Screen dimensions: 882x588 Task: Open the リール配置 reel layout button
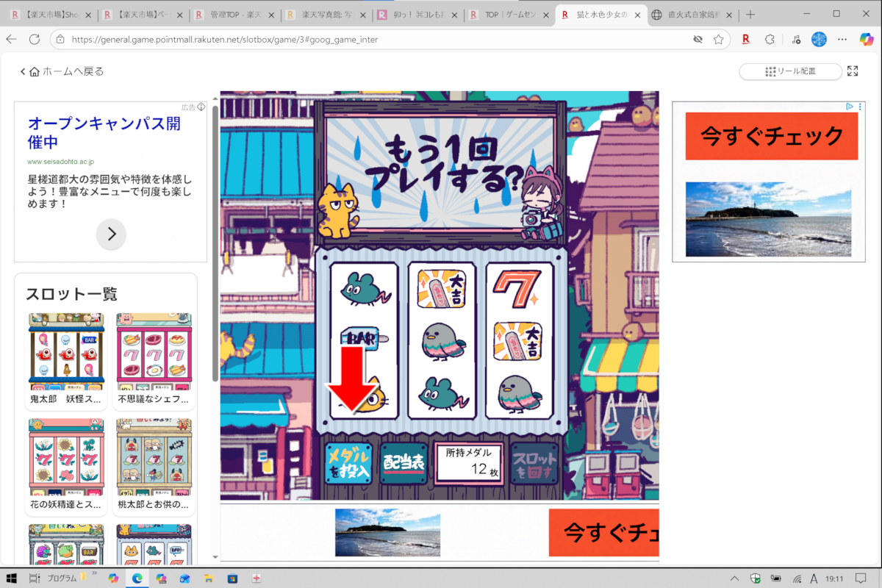pos(790,71)
